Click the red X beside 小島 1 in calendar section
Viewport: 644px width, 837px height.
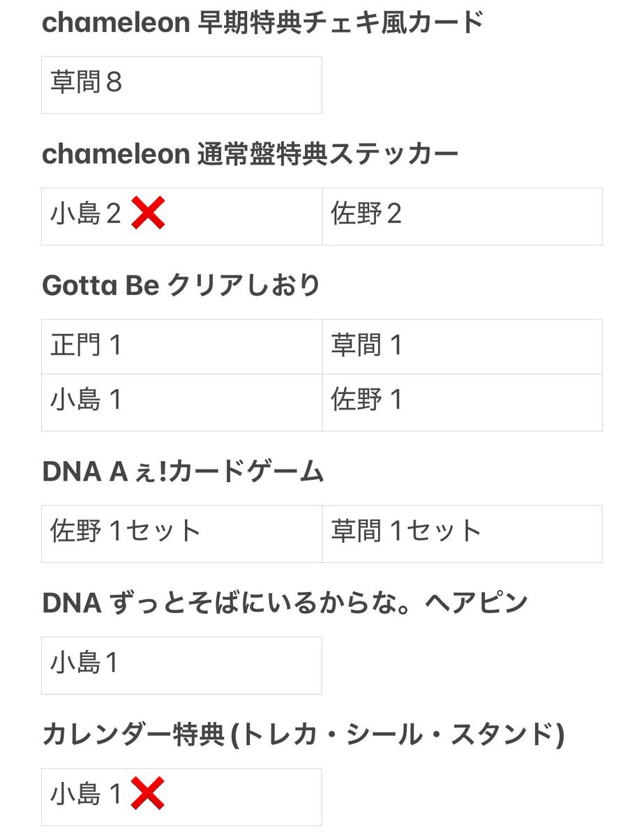[148, 794]
